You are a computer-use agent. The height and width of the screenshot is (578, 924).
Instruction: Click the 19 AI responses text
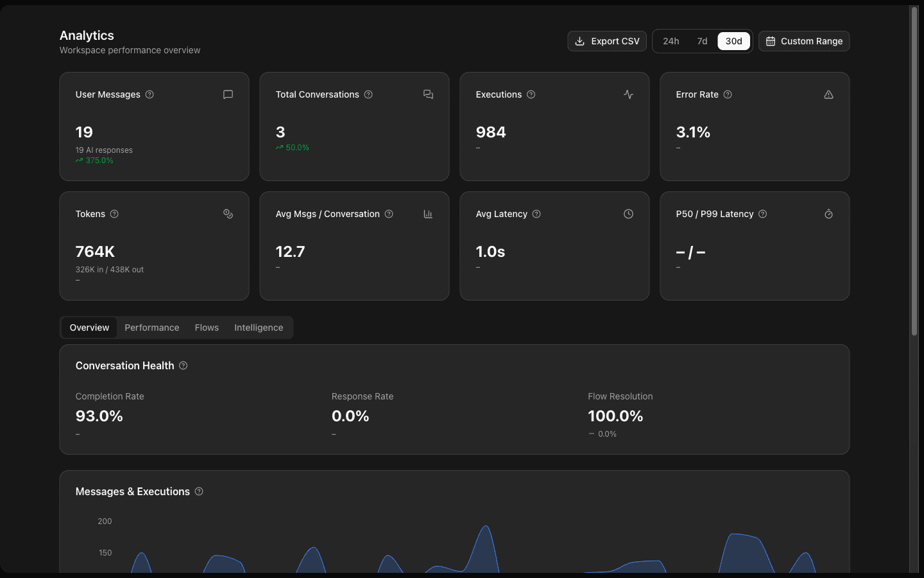point(104,150)
